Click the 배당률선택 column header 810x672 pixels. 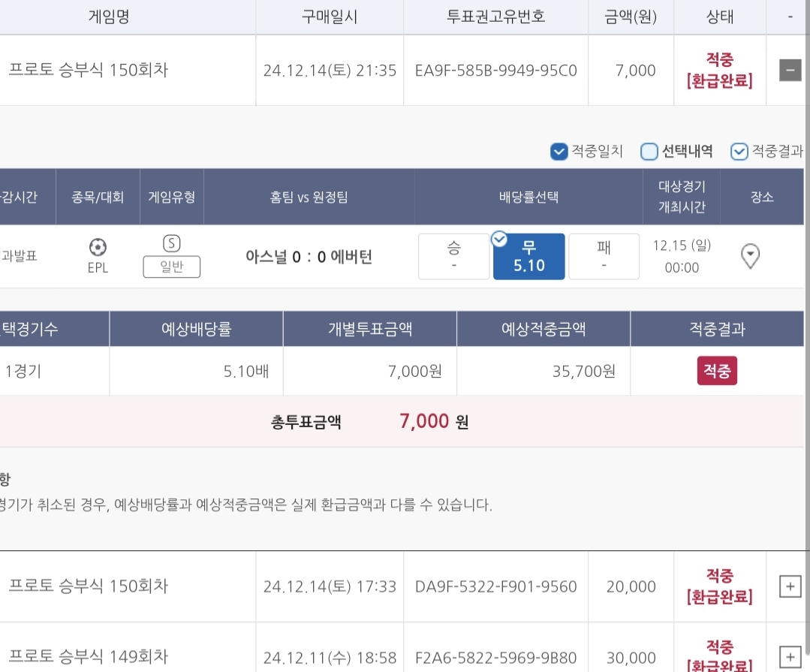(528, 197)
